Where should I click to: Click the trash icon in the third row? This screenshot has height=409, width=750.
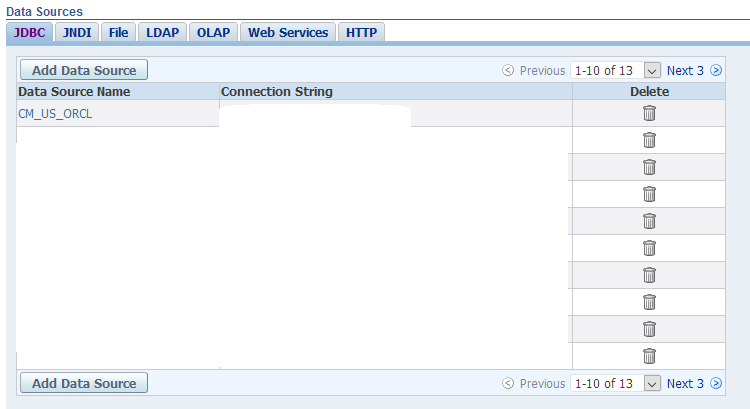click(649, 167)
